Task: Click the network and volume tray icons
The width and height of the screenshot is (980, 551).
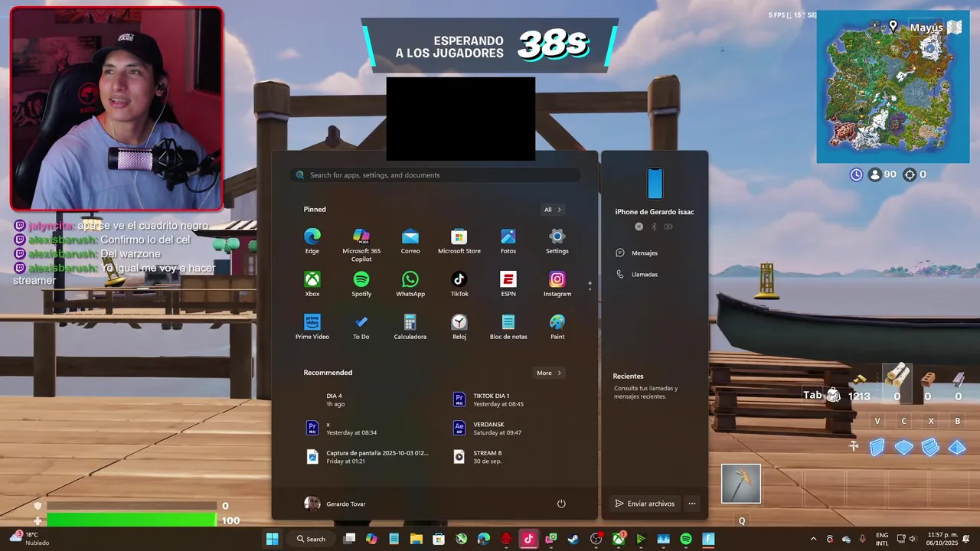Action: [x=907, y=539]
